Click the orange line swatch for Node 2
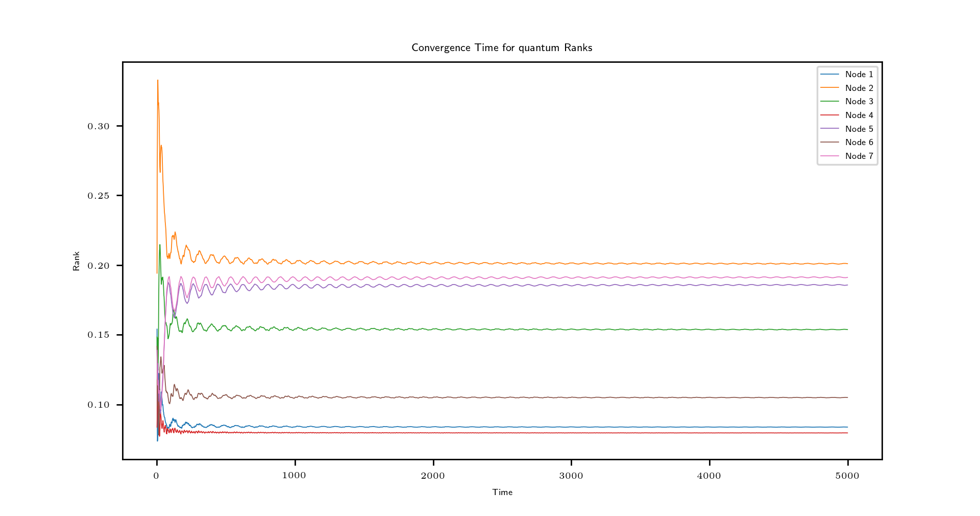980x516 pixels. pos(829,88)
